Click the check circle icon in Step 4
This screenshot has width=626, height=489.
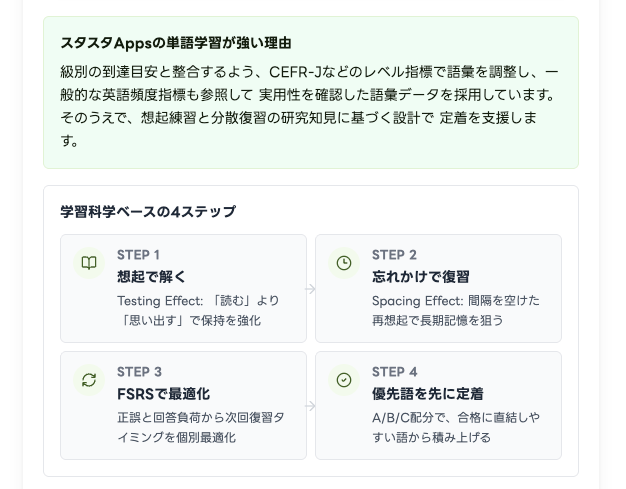pyautogui.click(x=344, y=380)
